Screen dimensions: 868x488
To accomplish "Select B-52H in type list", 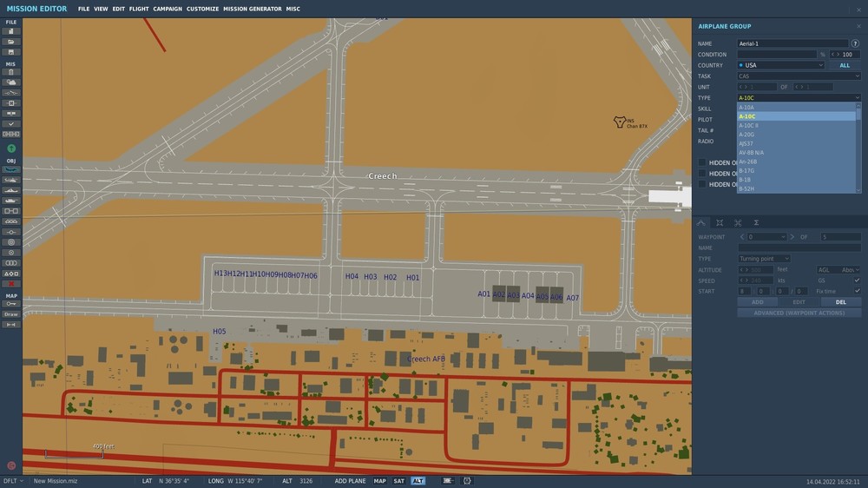I will point(796,188).
